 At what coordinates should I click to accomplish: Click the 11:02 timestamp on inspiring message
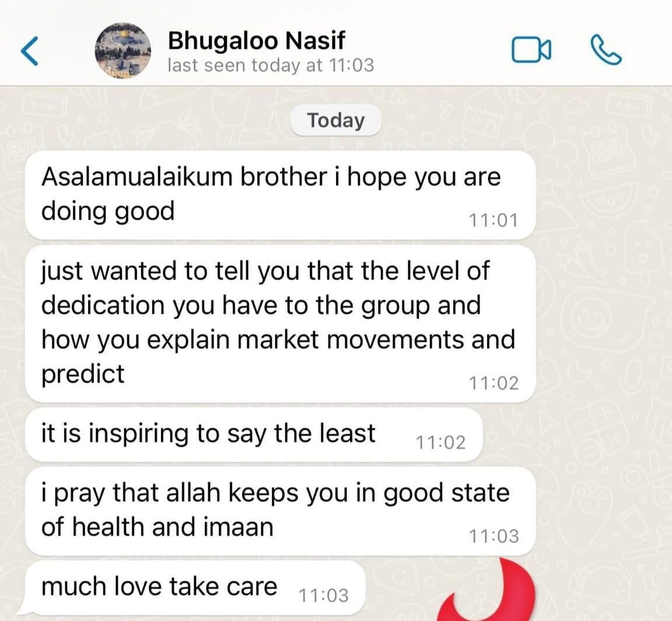tap(440, 443)
